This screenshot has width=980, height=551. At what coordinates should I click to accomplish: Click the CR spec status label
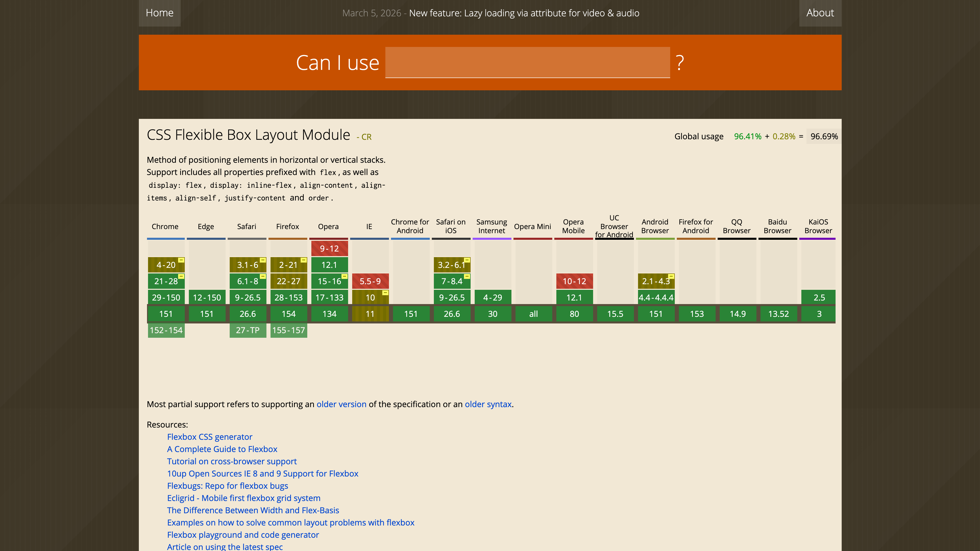point(364,137)
